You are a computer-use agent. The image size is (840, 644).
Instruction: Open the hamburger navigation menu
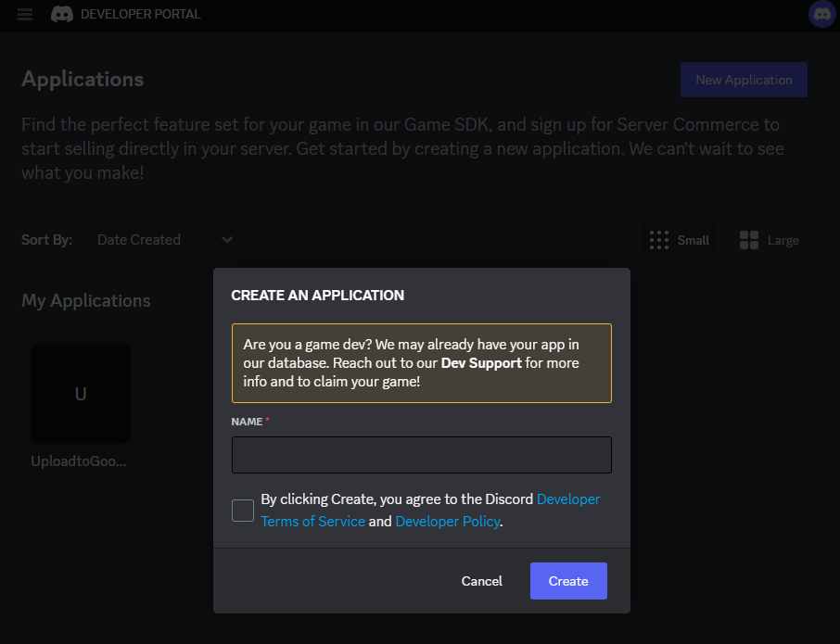click(25, 14)
